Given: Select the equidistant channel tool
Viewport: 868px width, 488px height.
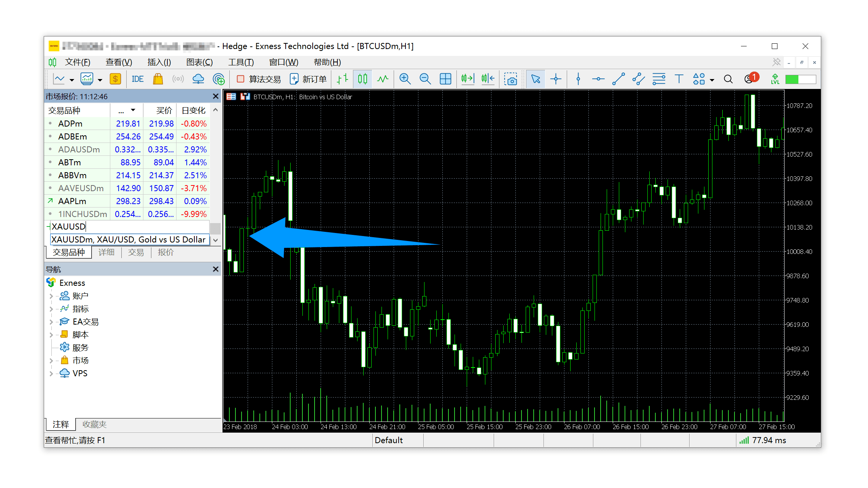Looking at the screenshot, I should 639,79.
